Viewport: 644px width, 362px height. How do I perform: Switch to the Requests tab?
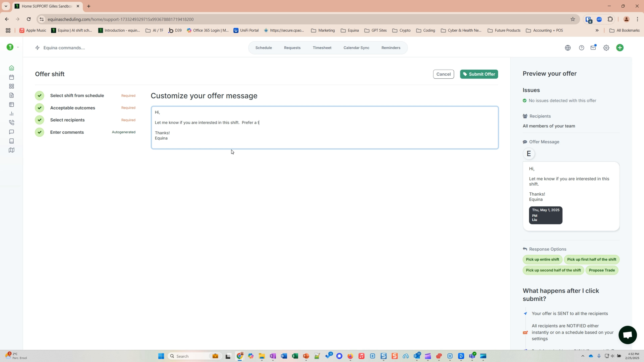pos(292,47)
